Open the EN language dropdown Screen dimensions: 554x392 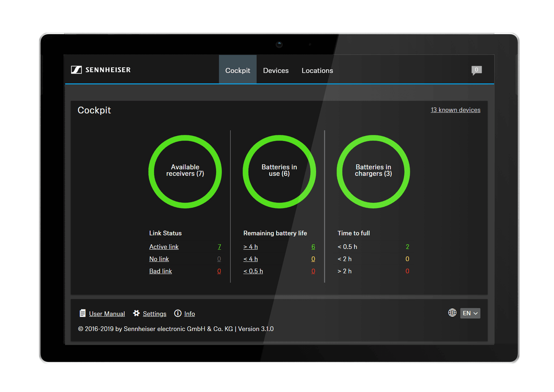click(x=470, y=313)
